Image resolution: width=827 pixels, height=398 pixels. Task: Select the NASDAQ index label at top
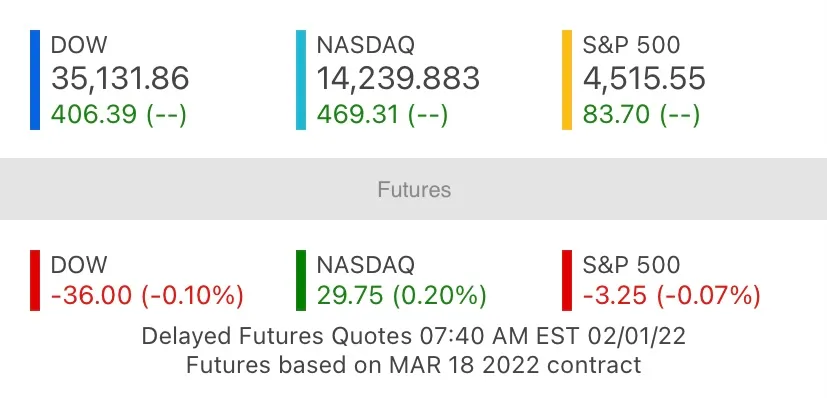366,45
